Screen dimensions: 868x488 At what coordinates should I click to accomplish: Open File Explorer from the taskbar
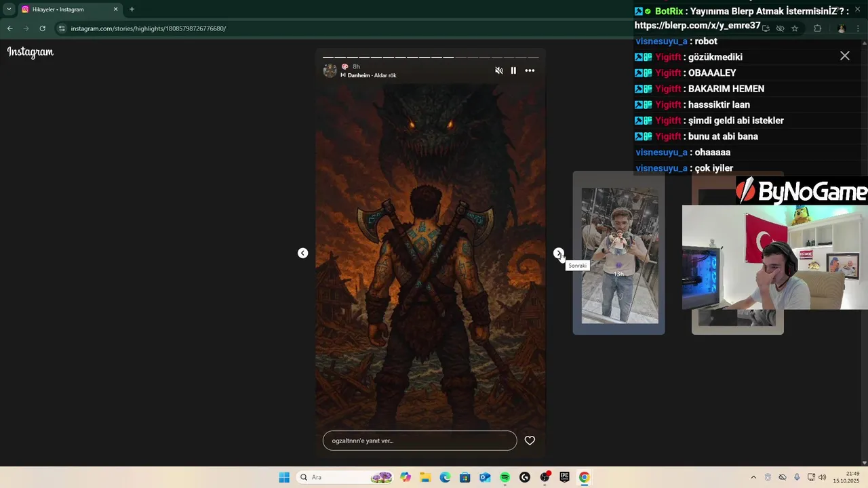click(x=425, y=477)
